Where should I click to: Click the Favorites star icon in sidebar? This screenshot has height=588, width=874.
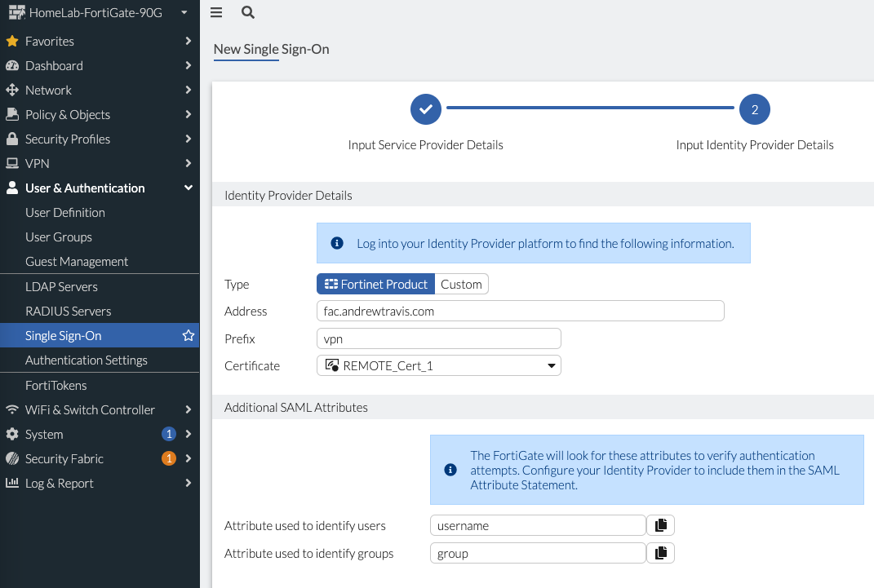(11, 41)
